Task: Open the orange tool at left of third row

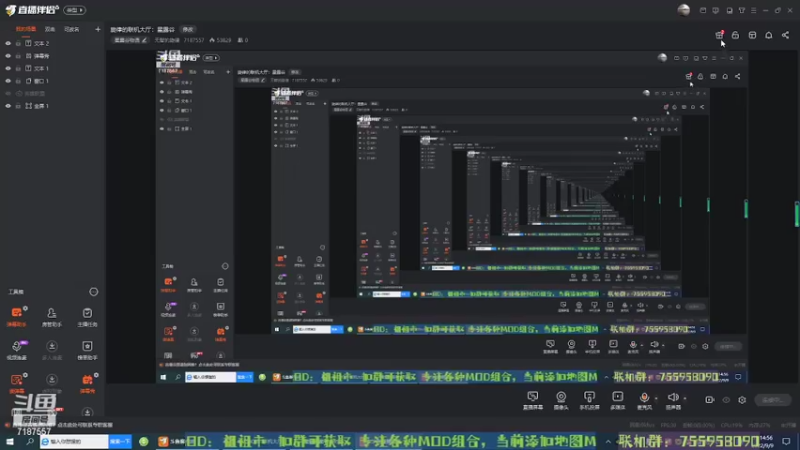Action: 16,383
